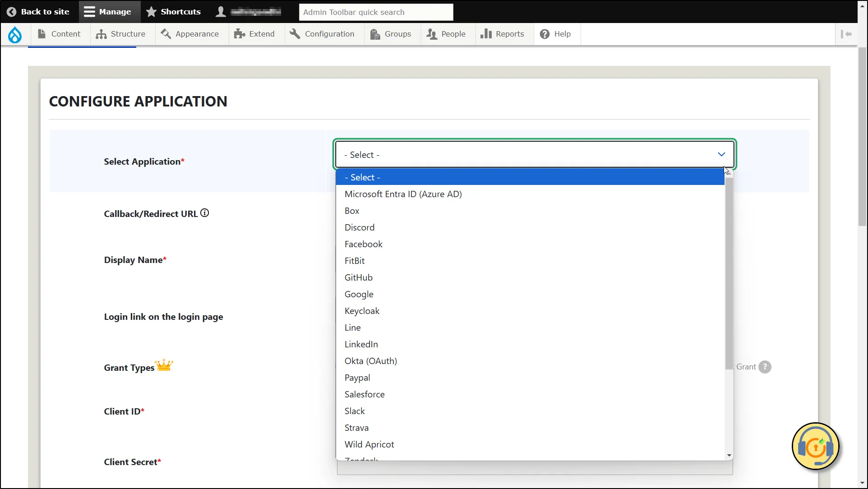Open the Manage hamburger menu
This screenshot has height=489, width=868.
(x=110, y=12)
